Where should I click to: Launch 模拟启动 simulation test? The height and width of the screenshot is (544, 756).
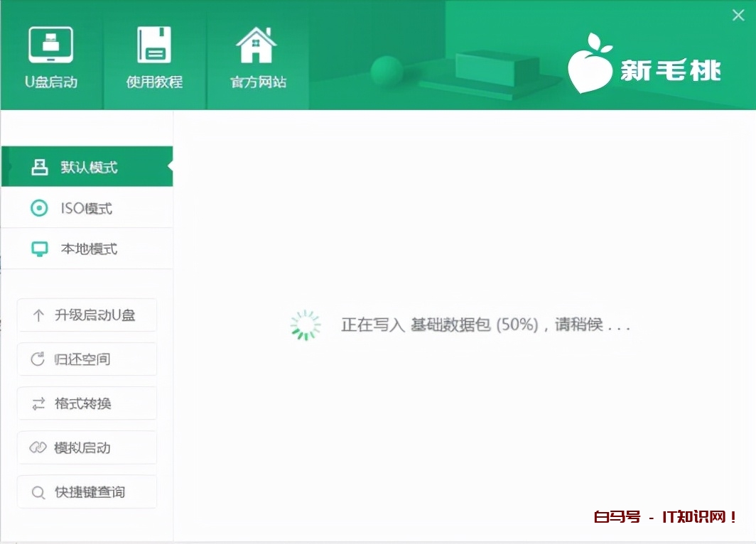pyautogui.click(x=85, y=447)
